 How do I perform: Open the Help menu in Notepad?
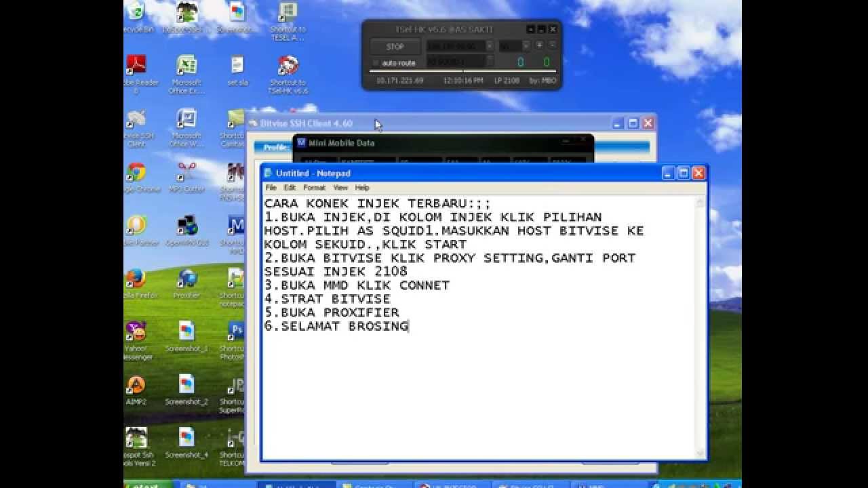tap(362, 188)
